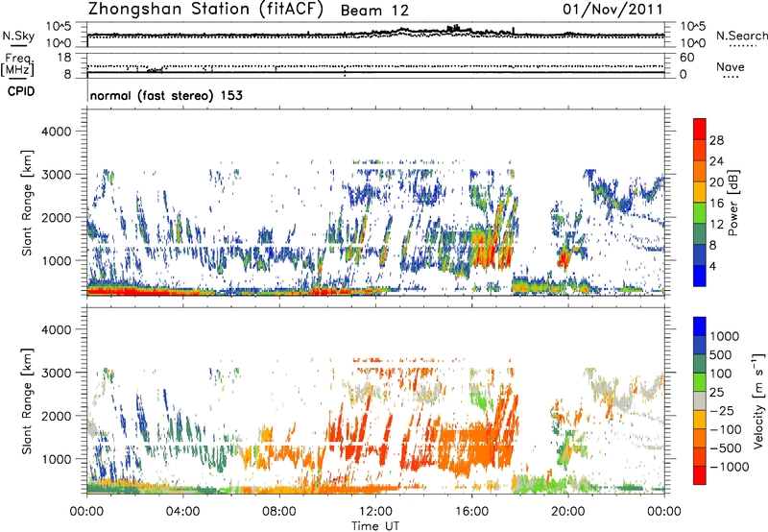Select the "18" frequency axis tick
This screenshot has width=768, height=532.
[64, 58]
